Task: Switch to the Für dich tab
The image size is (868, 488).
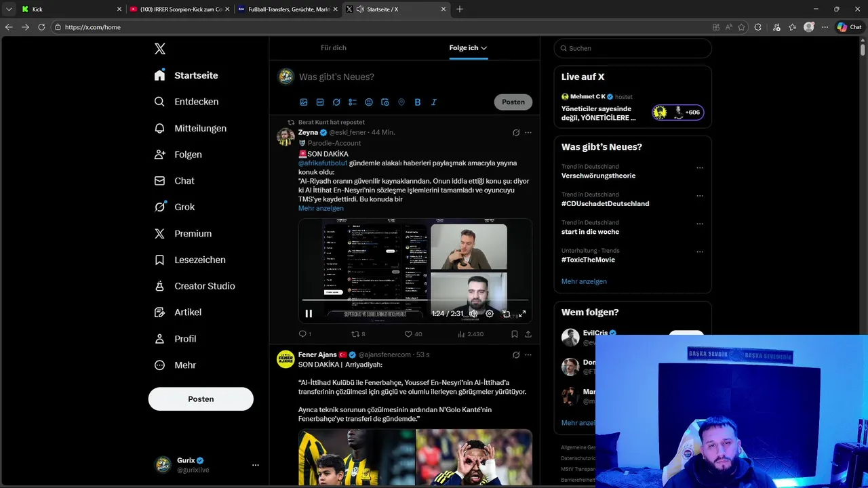Action: [334, 48]
